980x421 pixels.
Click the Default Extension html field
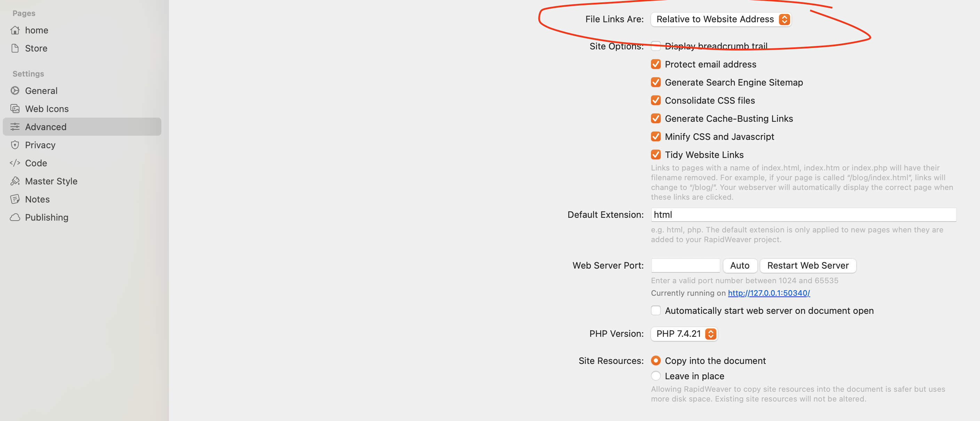pyautogui.click(x=803, y=215)
